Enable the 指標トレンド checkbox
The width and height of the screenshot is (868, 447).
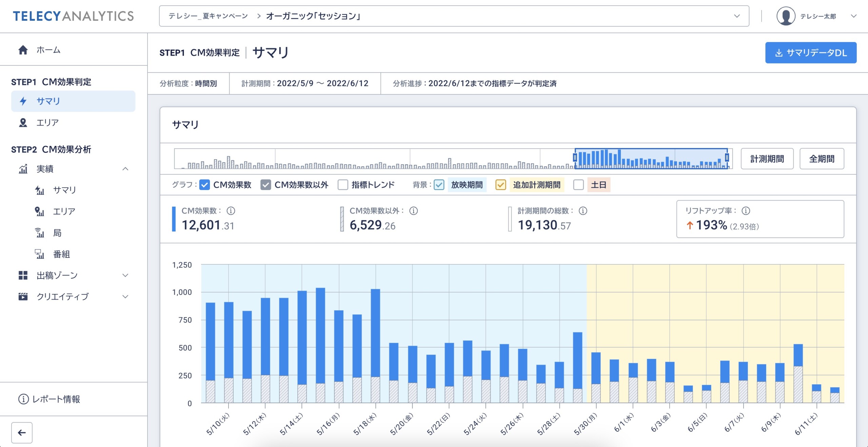click(x=343, y=185)
